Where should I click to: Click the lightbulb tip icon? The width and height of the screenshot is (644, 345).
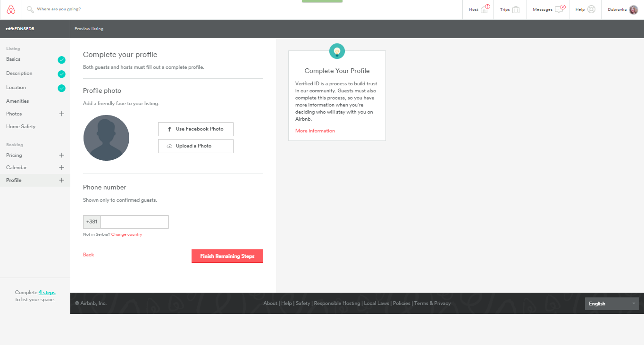point(337,51)
